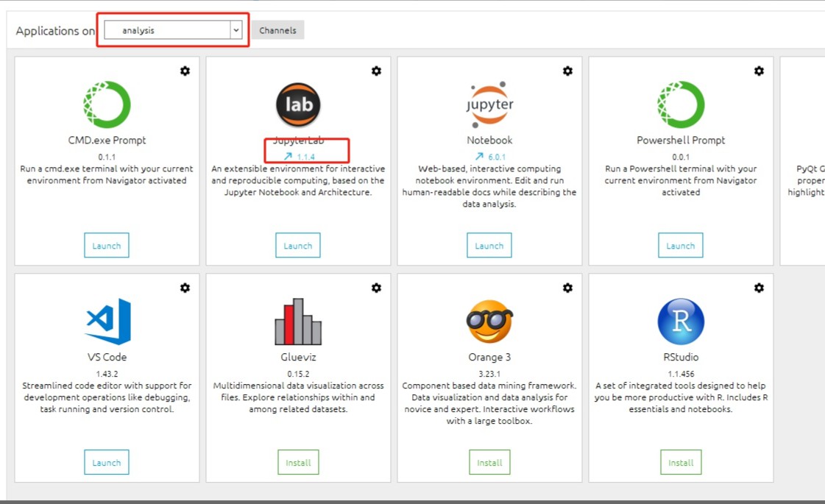Click the JupyterLab 1.1.4 update version link

point(300,157)
